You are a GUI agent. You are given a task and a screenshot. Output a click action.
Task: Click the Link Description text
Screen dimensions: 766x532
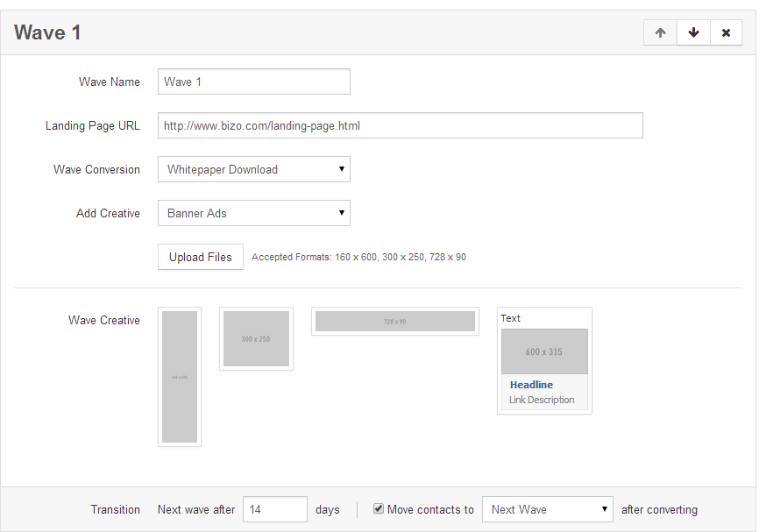542,400
